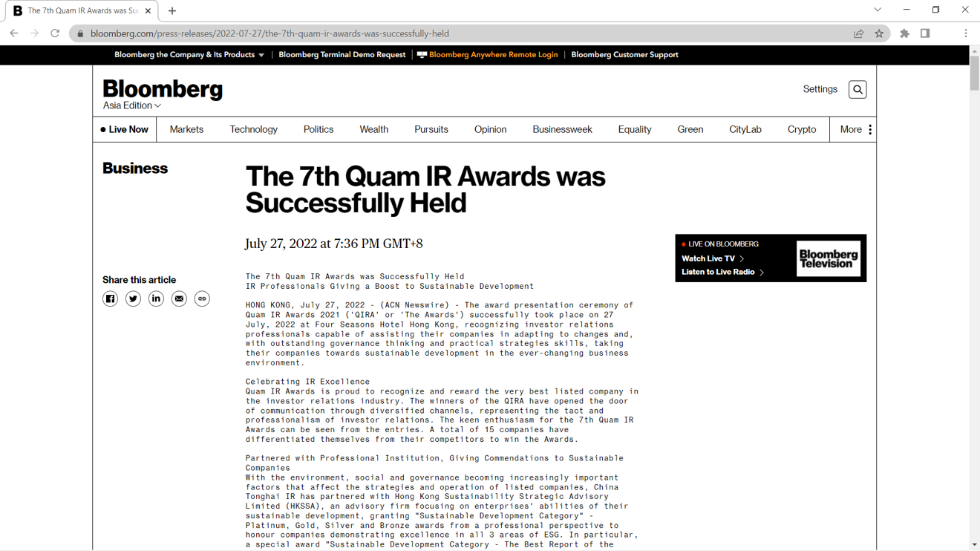
Task: Expand Bloomberg the Company & Its Products
Action: [x=189, y=55]
